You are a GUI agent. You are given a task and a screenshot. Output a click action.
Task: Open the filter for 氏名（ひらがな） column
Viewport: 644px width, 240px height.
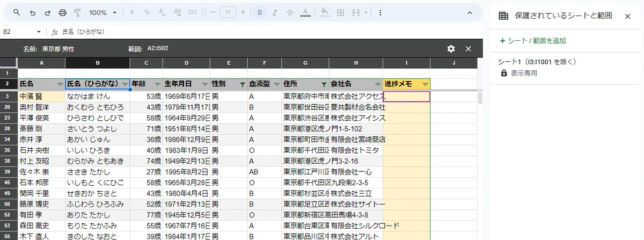[125, 85]
